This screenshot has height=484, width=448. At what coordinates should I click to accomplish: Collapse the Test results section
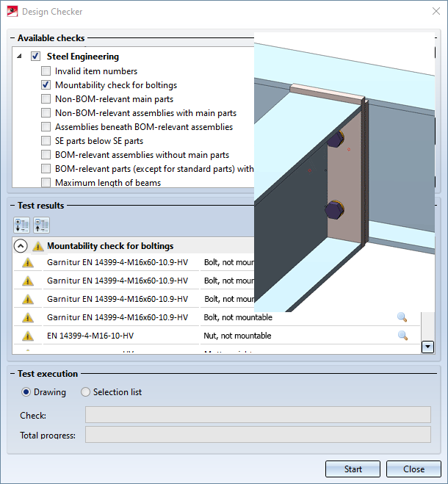(12, 206)
